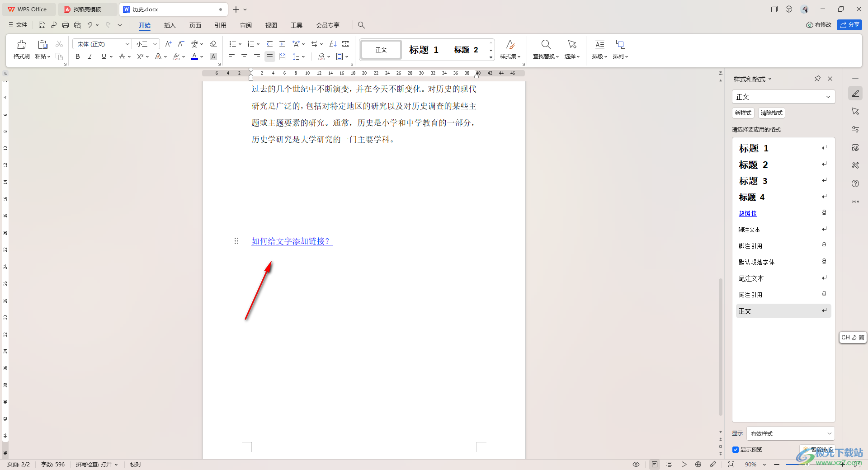
Task: Click the Paste clipboard icon
Action: [42, 44]
